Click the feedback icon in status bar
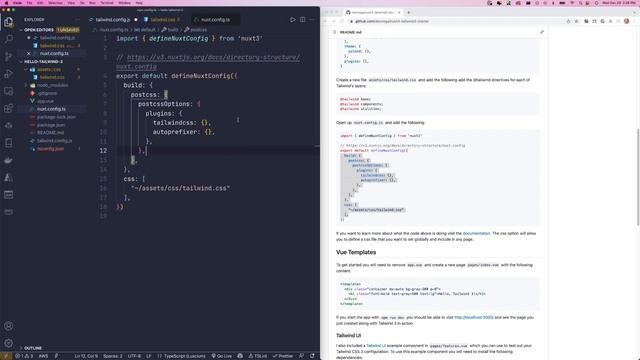 (301, 356)
